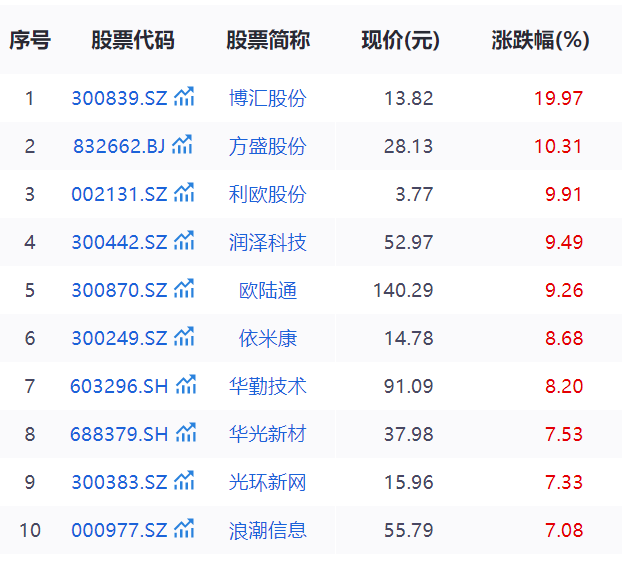Select price cell 55.79
This screenshot has width=622, height=563.
(x=409, y=530)
